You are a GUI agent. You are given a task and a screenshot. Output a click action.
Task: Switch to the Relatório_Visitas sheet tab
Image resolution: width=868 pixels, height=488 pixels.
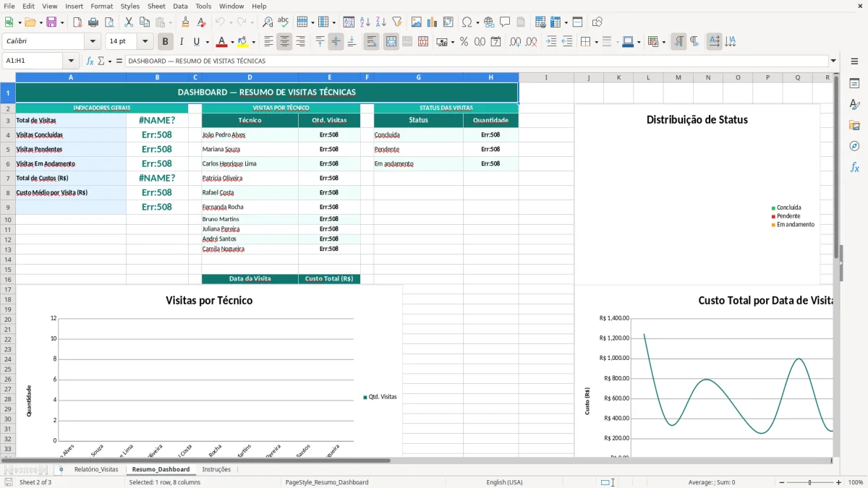[96, 470]
